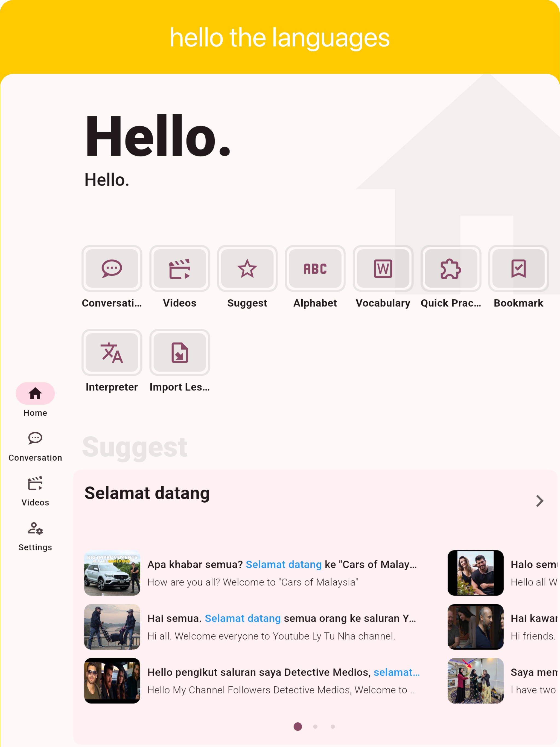Click 'Hello pengikut saluran saya' sentence

[x=283, y=672]
